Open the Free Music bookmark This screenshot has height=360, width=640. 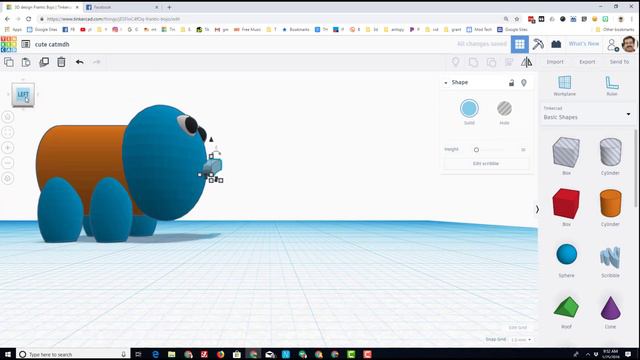coord(247,29)
